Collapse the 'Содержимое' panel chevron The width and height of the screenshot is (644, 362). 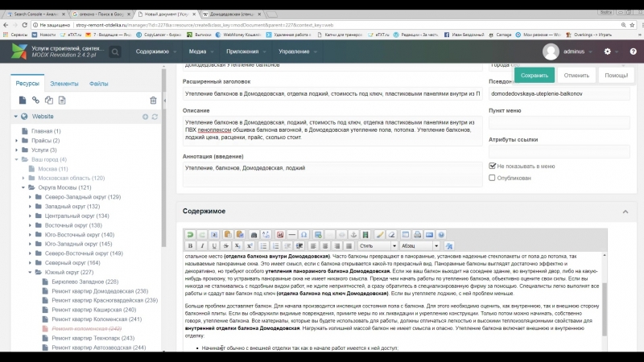pos(625,212)
